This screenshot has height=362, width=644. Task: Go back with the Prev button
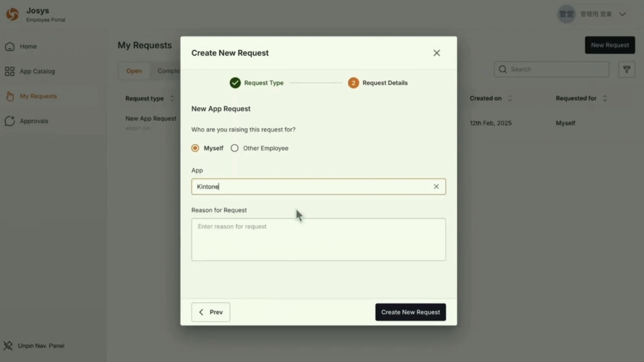click(211, 312)
